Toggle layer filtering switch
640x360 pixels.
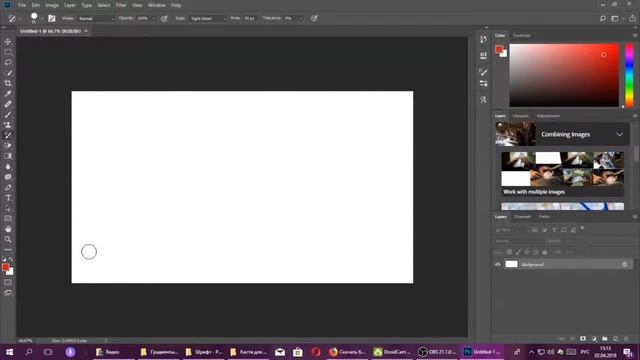(x=582, y=228)
